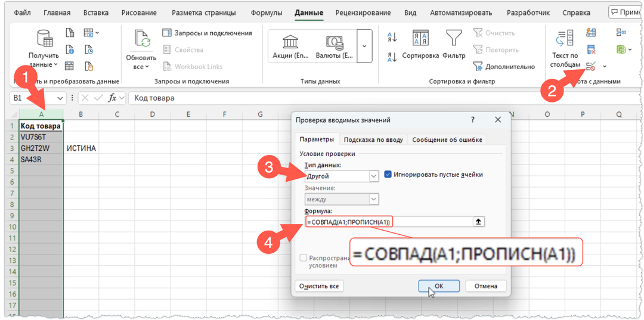Screen dimensions: 644x320
Task: Click the Отмена button
Action: coord(486,287)
